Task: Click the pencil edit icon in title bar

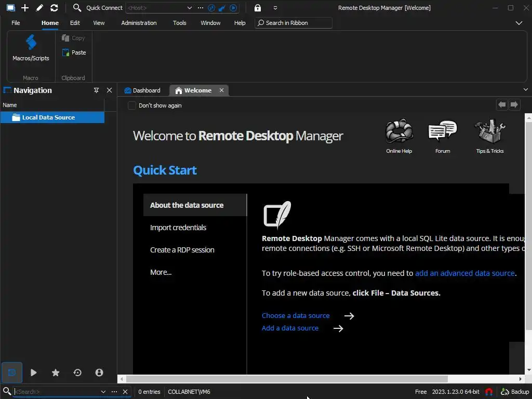Action: 39,8
